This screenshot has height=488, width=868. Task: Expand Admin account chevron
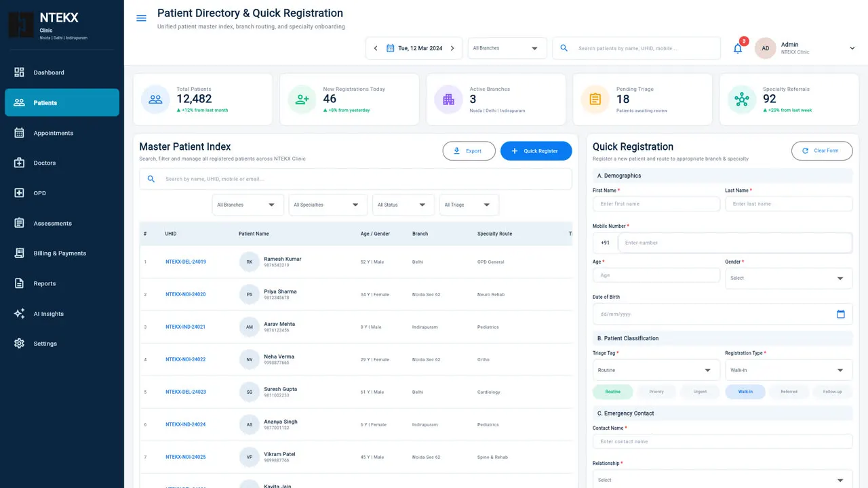tap(852, 48)
